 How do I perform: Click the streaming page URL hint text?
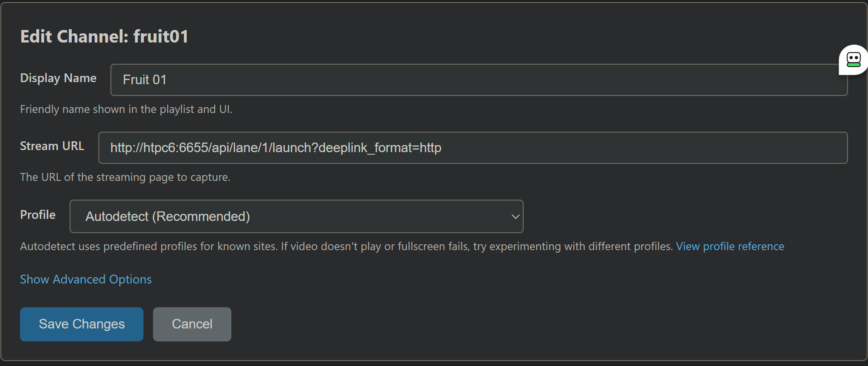coord(125,177)
